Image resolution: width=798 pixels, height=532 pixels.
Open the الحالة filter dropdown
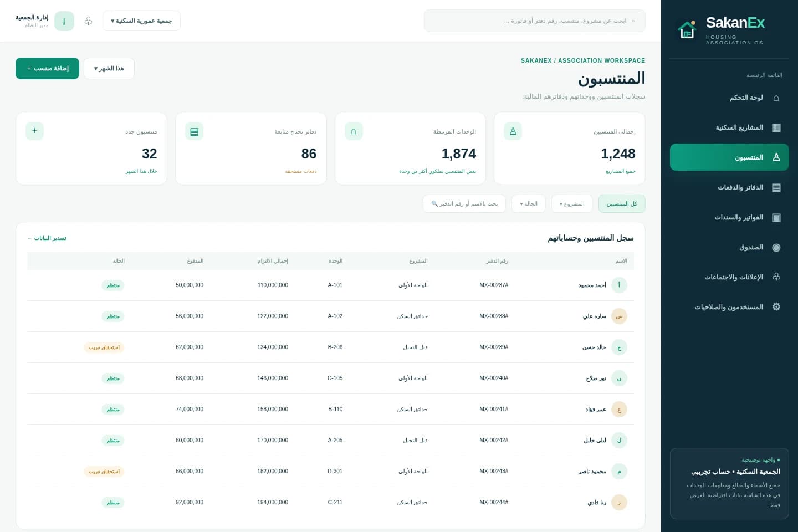click(529, 204)
